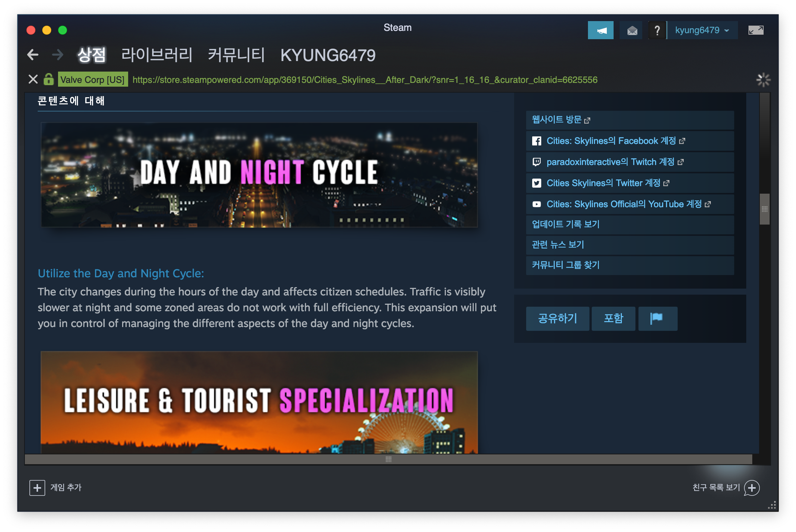
Task: Click the Utilize the Day and Night Cycle heading
Action: tap(121, 273)
